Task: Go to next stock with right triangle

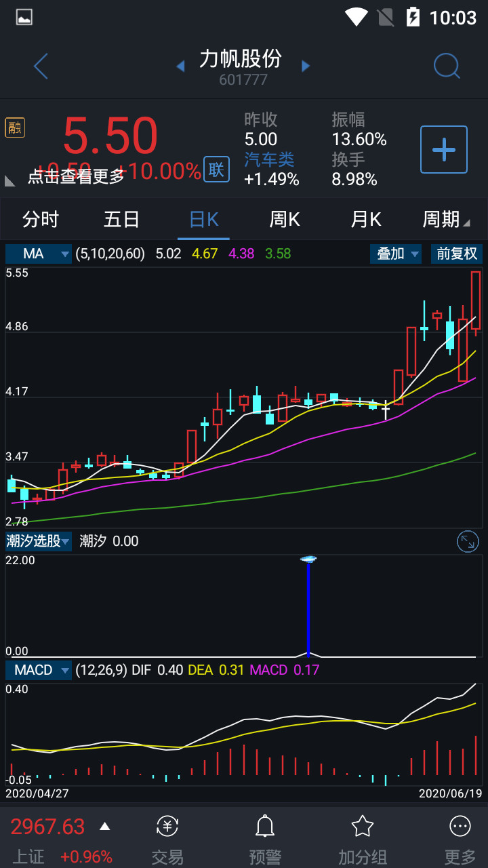Action: tap(306, 66)
